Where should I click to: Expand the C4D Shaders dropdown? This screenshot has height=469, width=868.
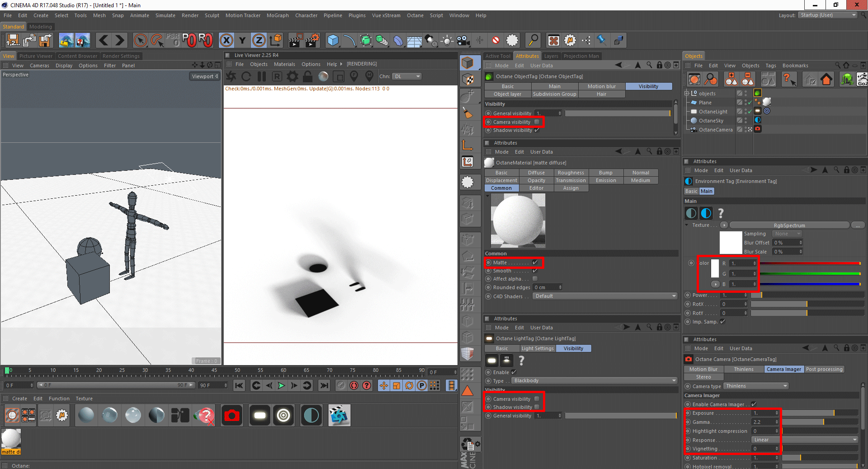pos(605,296)
